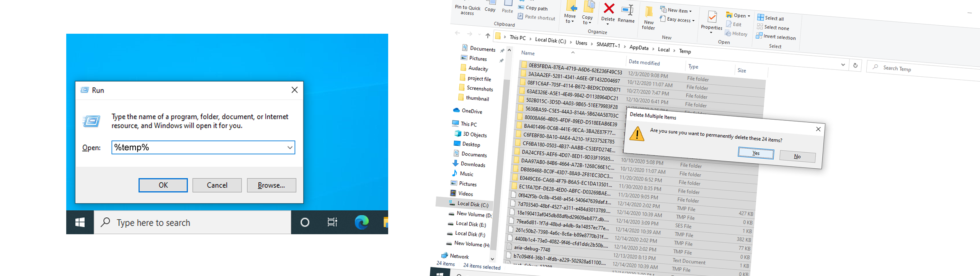Viewport: 980px width, 276px height.
Task: Choose Copy path in the ribbon
Action: [x=533, y=8]
